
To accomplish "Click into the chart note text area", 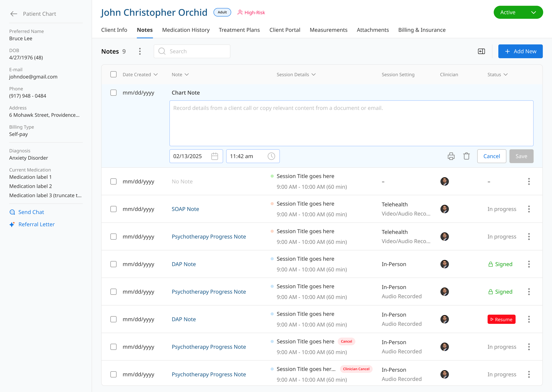I will (351, 123).
